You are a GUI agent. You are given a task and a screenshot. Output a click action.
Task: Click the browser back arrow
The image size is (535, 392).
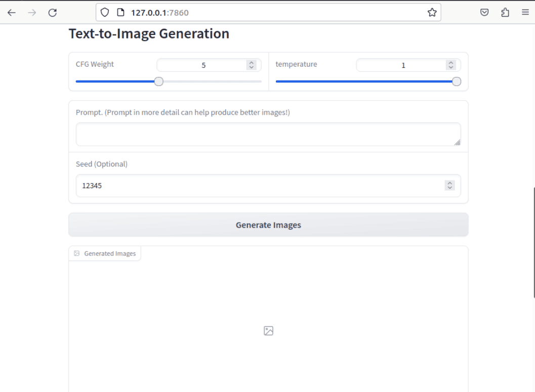(x=12, y=13)
